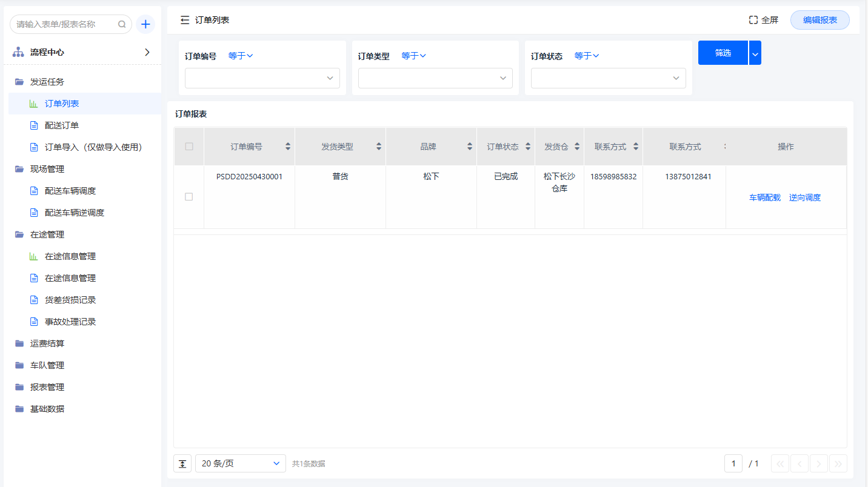Sort by 发货类型 column sort arrows
This screenshot has height=487, width=868.
(x=379, y=147)
